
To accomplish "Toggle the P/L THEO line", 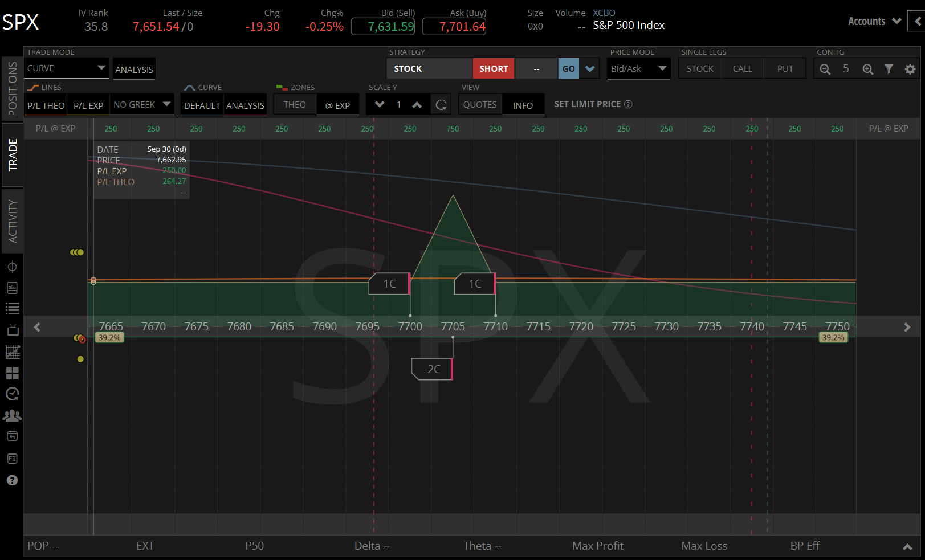I will point(46,105).
